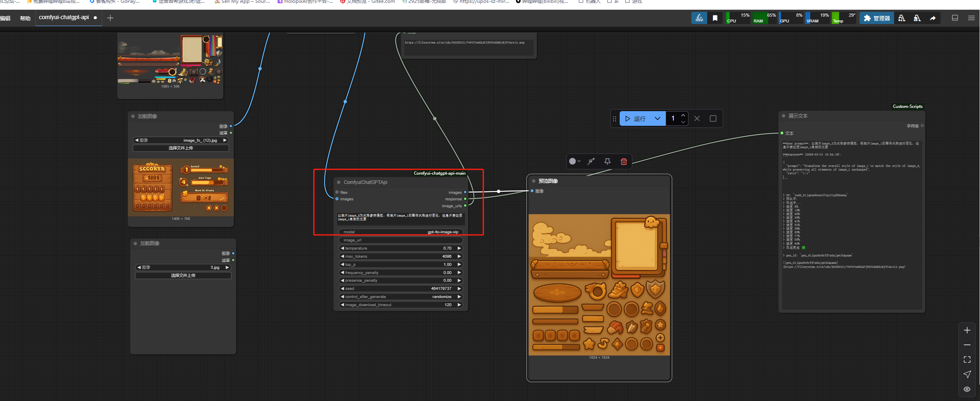Collapse the ComfyuiChatGPTApi node

[339, 182]
